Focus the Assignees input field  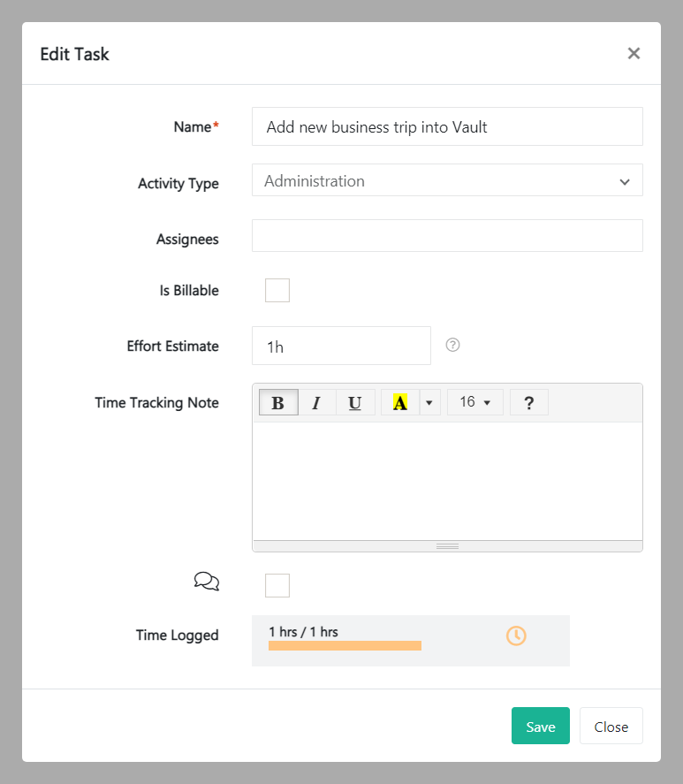click(x=447, y=236)
